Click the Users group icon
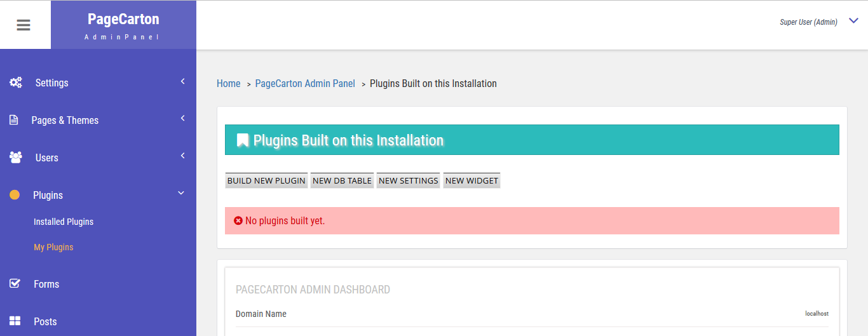868x336 pixels. (x=15, y=158)
